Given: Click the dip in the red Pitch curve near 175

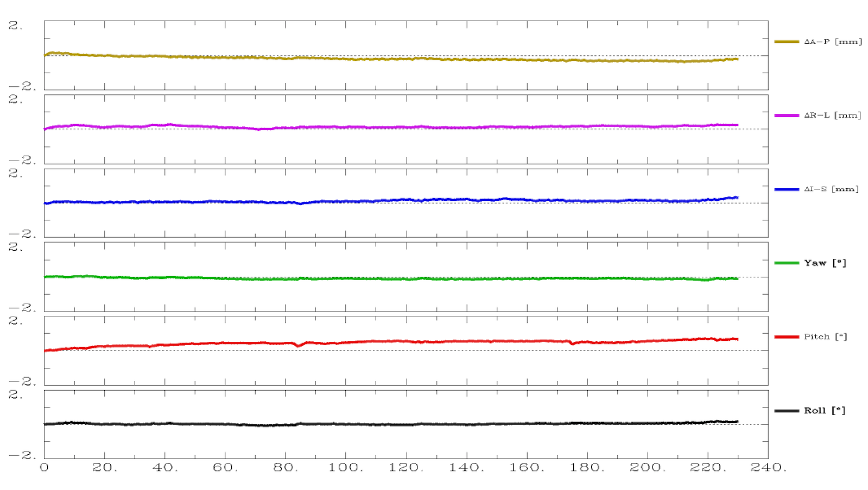Looking at the screenshot, I should (x=571, y=343).
